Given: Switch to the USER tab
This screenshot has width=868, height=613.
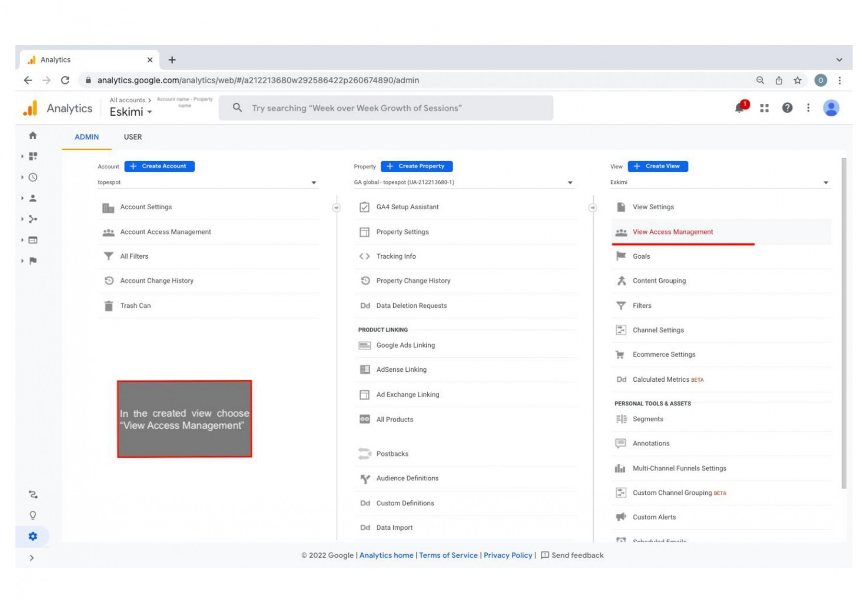Looking at the screenshot, I should pos(133,137).
